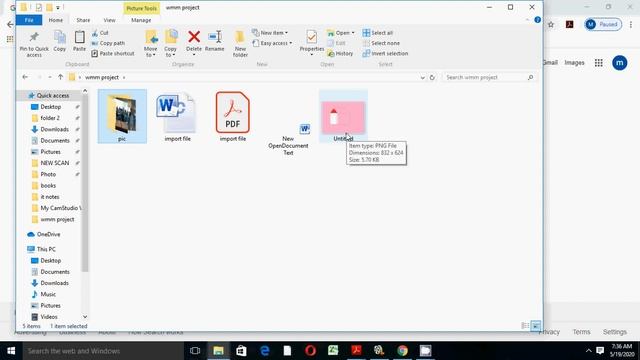The height and width of the screenshot is (360, 640).
Task: Open the Open dropdown in the ribbon
Action: tap(341, 33)
